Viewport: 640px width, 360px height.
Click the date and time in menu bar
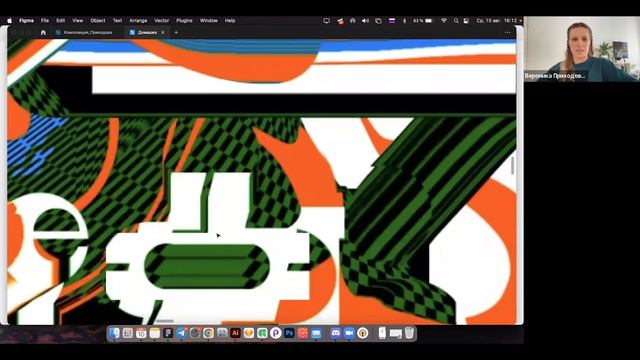tap(497, 20)
